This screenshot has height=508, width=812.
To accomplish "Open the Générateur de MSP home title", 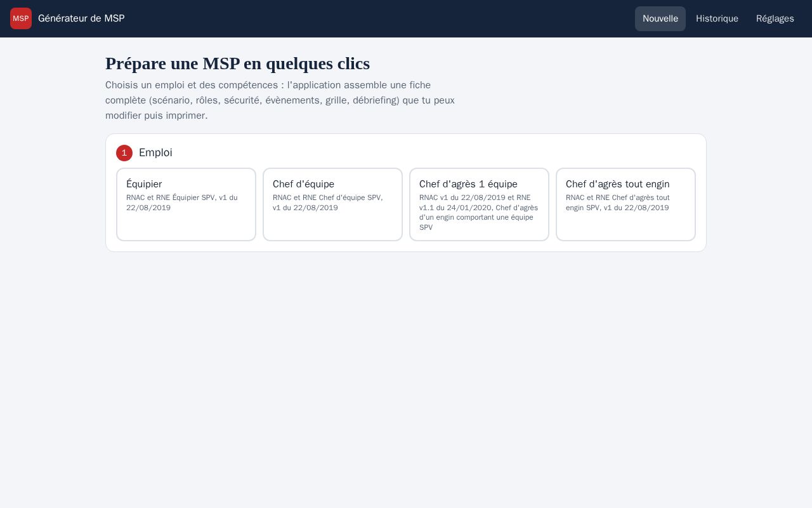I will pyautogui.click(x=81, y=18).
